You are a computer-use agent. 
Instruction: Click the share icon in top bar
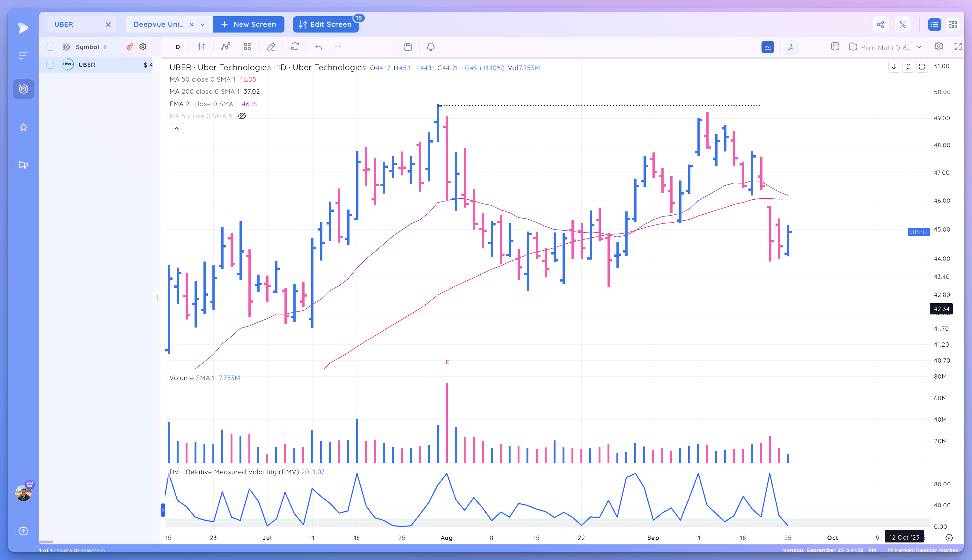pos(880,25)
